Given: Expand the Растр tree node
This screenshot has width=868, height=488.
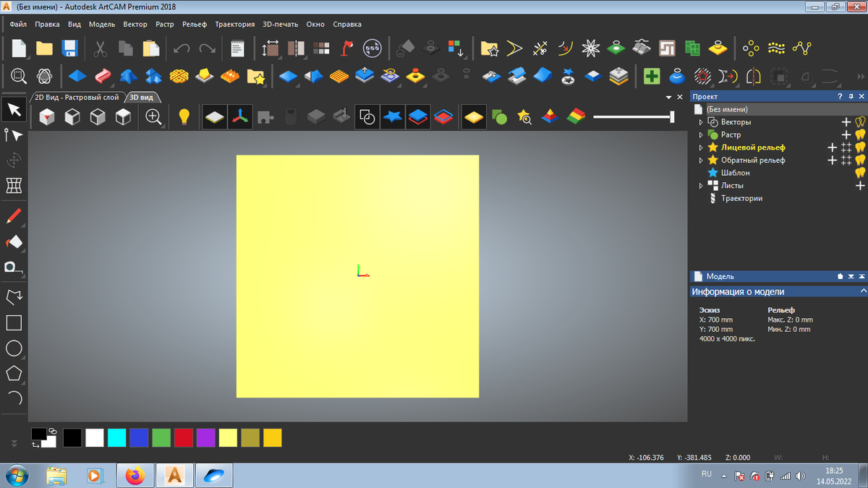Looking at the screenshot, I should 701,134.
